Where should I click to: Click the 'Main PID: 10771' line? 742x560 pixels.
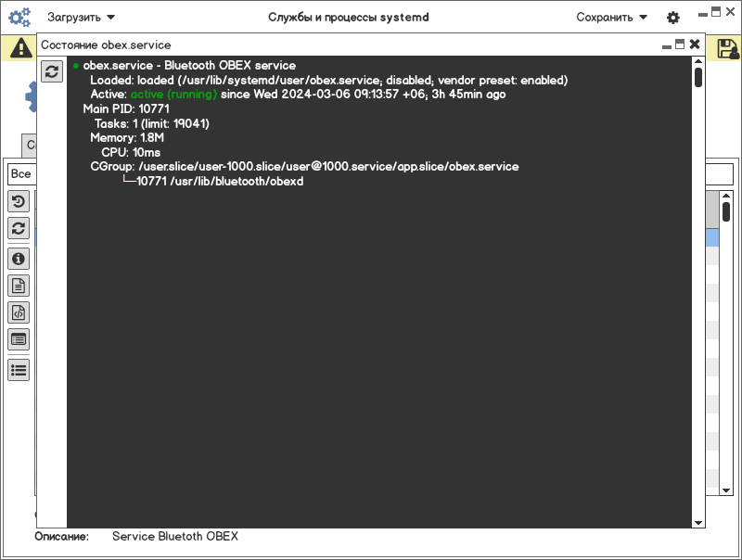[126, 108]
